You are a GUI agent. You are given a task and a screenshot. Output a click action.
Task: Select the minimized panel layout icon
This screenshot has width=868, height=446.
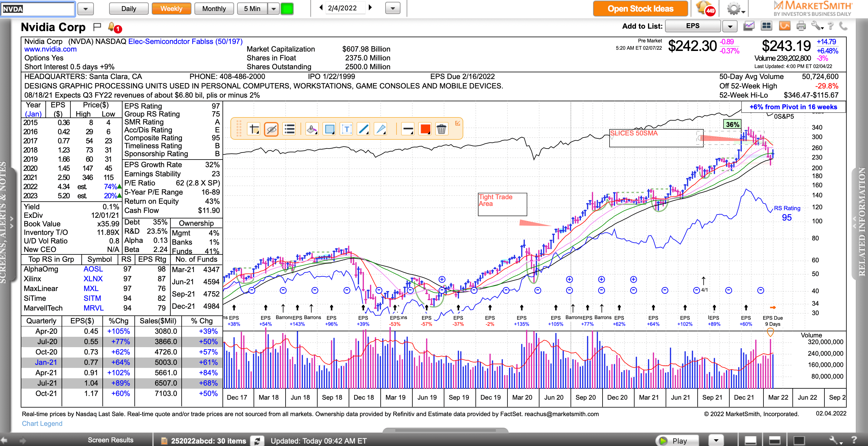tap(750, 441)
